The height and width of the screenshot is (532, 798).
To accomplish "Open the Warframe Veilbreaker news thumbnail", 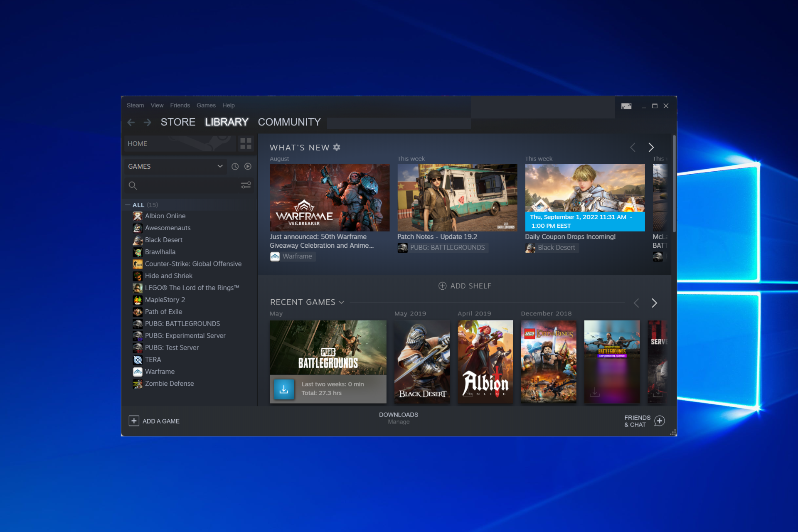I will point(330,197).
